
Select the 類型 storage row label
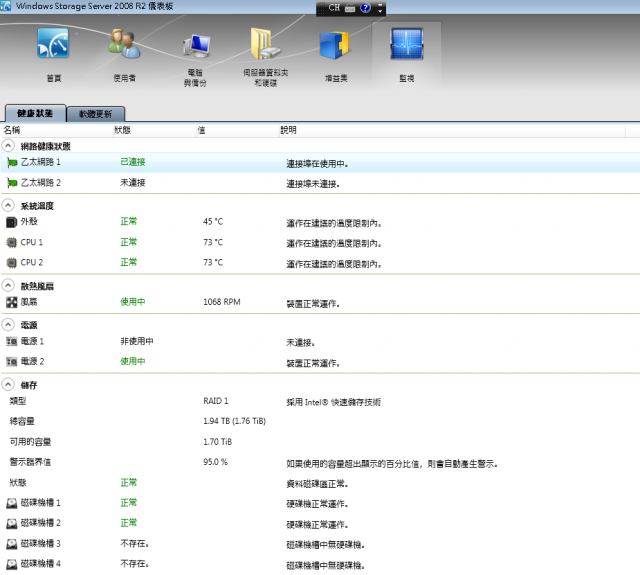pyautogui.click(x=18, y=401)
